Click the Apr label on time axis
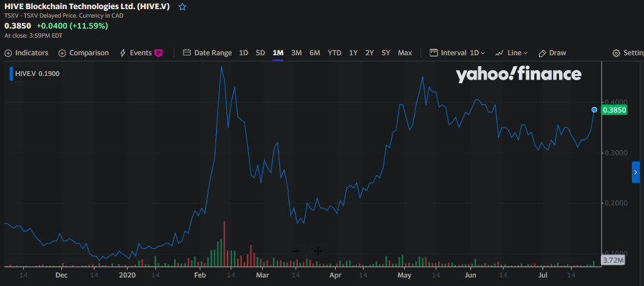This screenshot has width=644, height=286. (336, 274)
